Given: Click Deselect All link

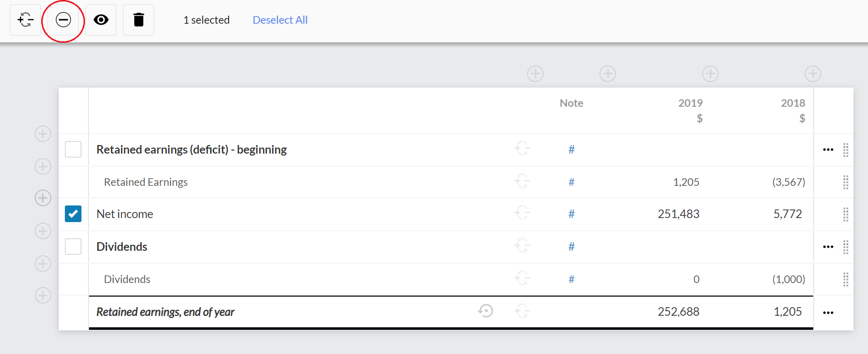Looking at the screenshot, I should 280,20.
